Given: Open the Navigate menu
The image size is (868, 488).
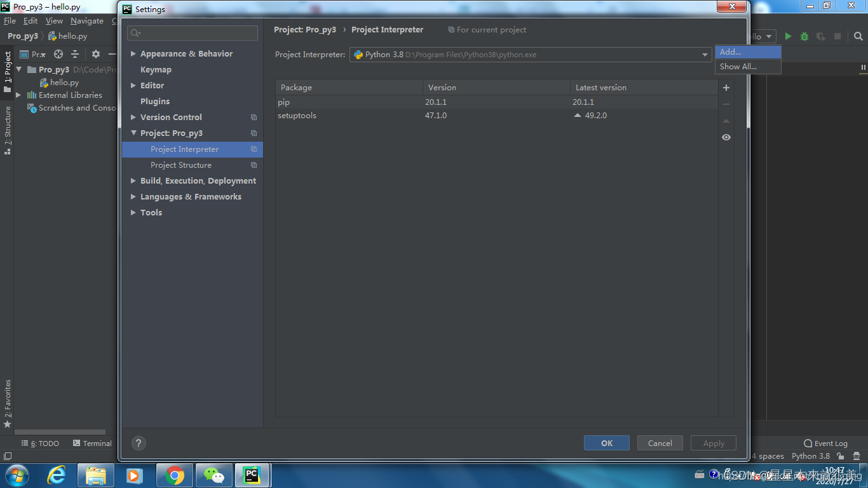Looking at the screenshot, I should 87,21.
